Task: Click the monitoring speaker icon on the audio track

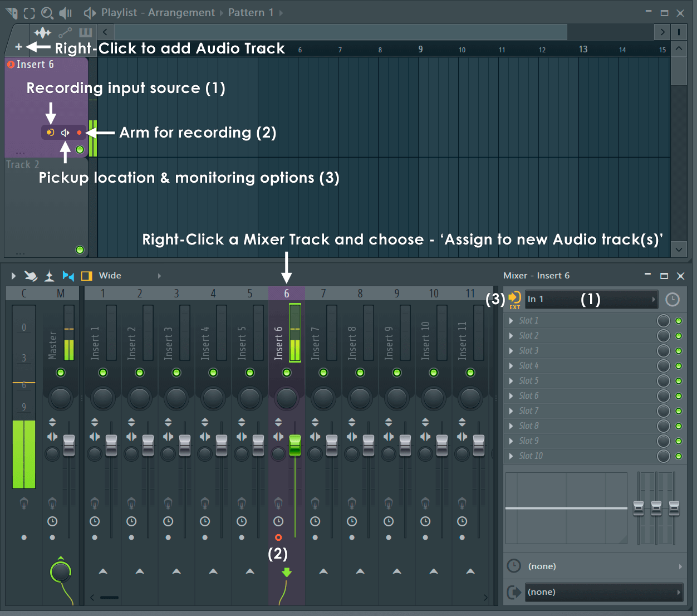Action: coord(65,133)
